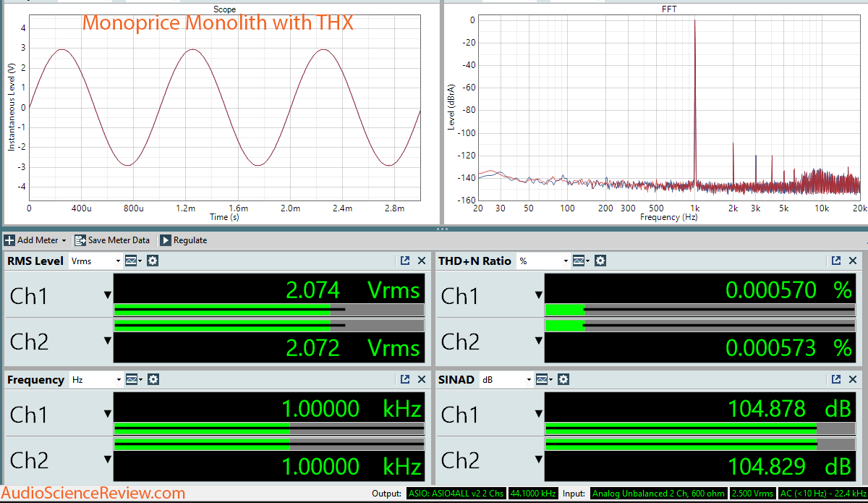Image resolution: width=868 pixels, height=503 pixels.
Task: Click the THD+N Ratio Ch2 meter bar
Action: 699,326
